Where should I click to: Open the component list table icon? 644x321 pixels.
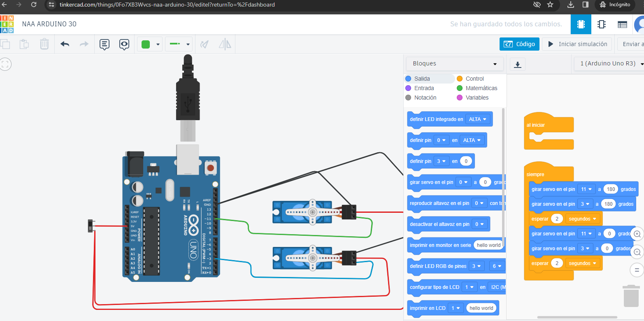622,24
